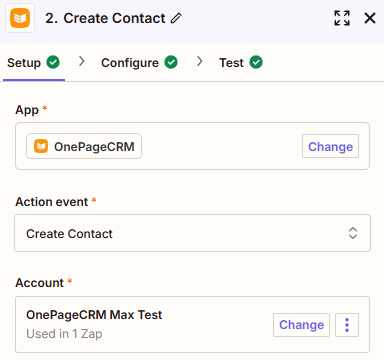384x360 pixels.
Task: Click the small OnePageCRM logo in app chip
Action: (41, 146)
